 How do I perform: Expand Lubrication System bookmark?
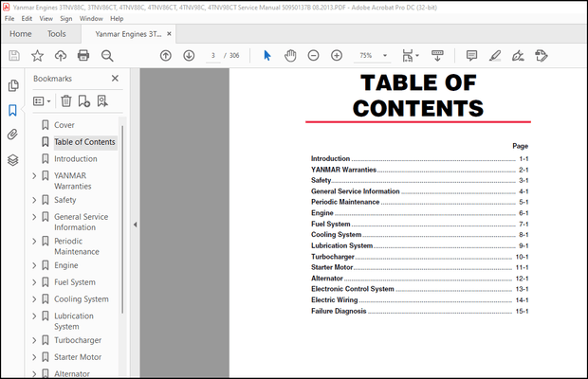point(34,316)
